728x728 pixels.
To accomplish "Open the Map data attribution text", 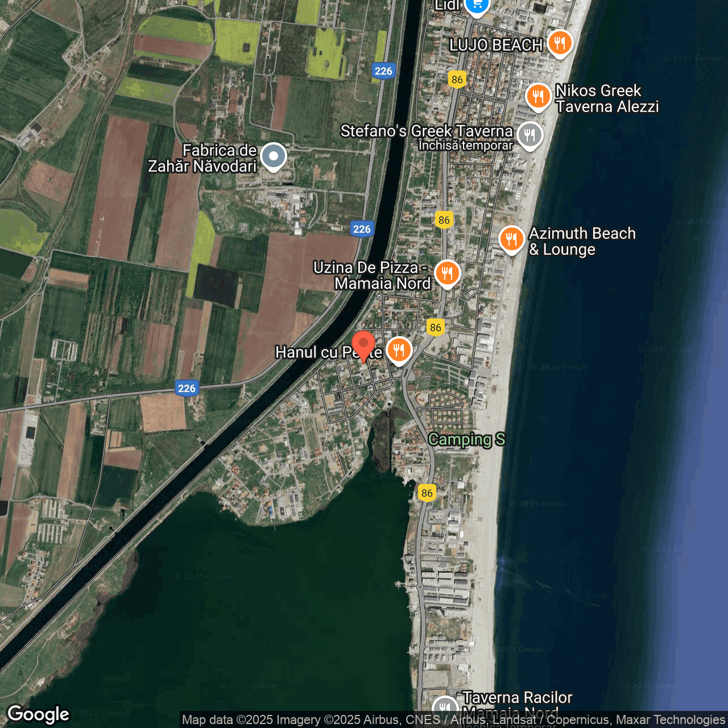I will coord(453,720).
